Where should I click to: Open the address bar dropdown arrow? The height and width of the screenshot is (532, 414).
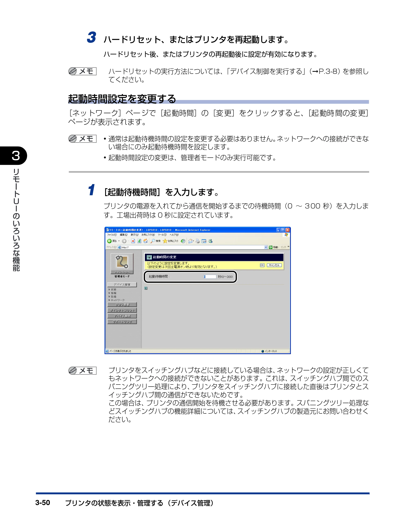click(266, 247)
